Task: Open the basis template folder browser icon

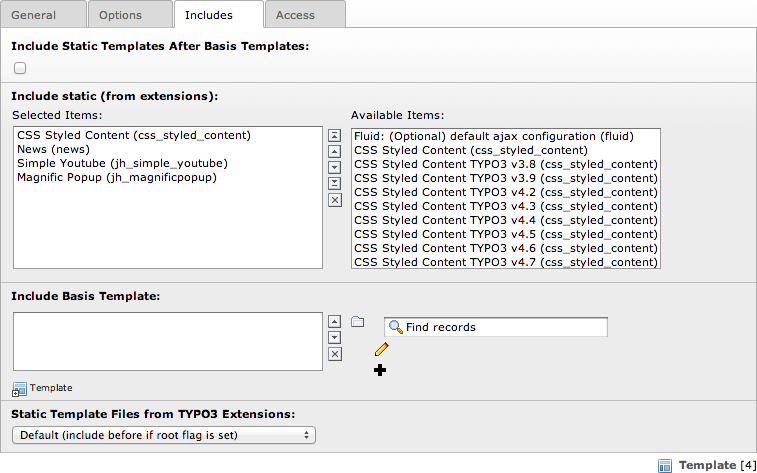Action: point(357,321)
